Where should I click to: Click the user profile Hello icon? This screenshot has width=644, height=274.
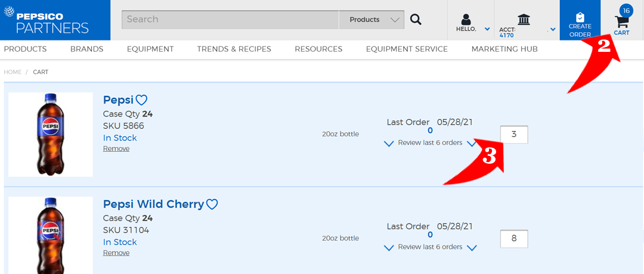pyautogui.click(x=466, y=20)
